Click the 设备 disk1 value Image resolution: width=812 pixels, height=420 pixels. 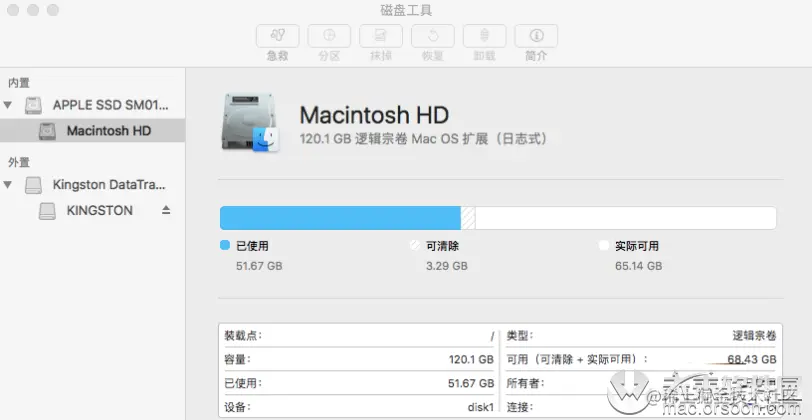tap(481, 407)
